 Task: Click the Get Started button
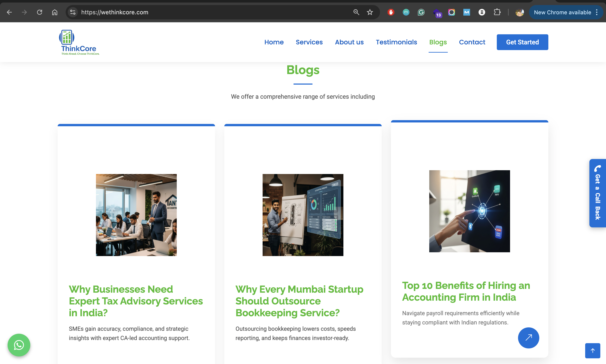[x=522, y=42]
